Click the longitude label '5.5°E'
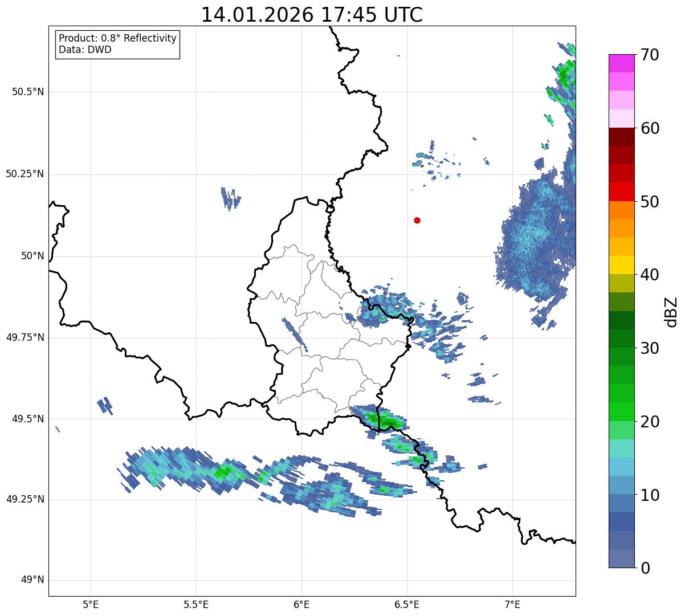Viewport: 685px width, 616px height. pos(196,604)
